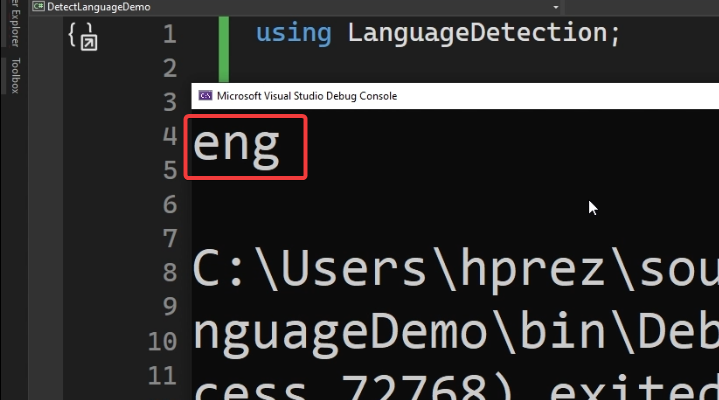The image size is (719, 400).
Task: Select line number 1 in the gutter
Action: point(167,34)
